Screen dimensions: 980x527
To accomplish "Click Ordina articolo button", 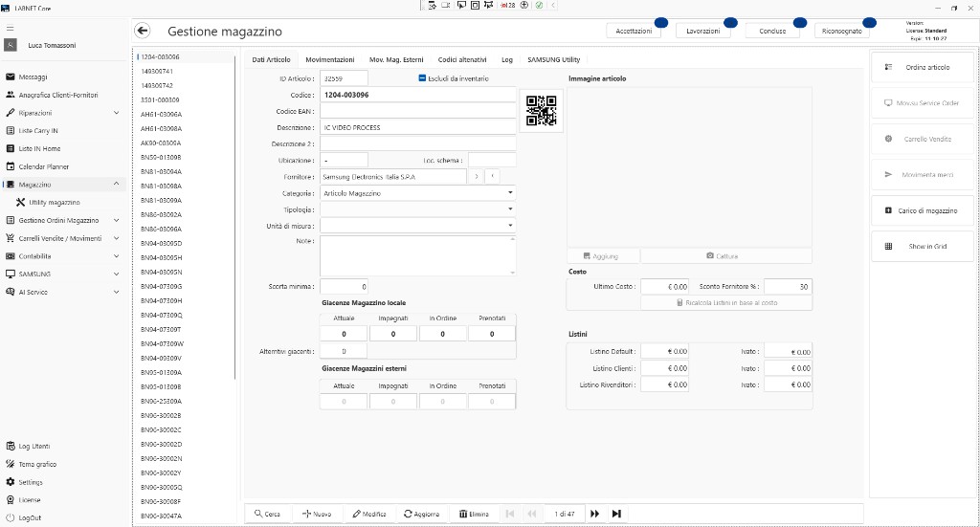I will [x=923, y=67].
